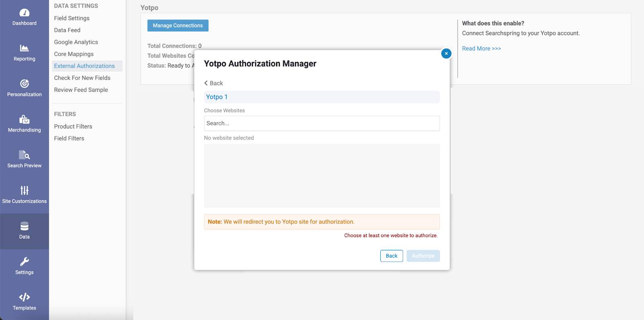Viewport: 644px width, 320px height.
Task: Open the Templates code icon
Action: 25,297
